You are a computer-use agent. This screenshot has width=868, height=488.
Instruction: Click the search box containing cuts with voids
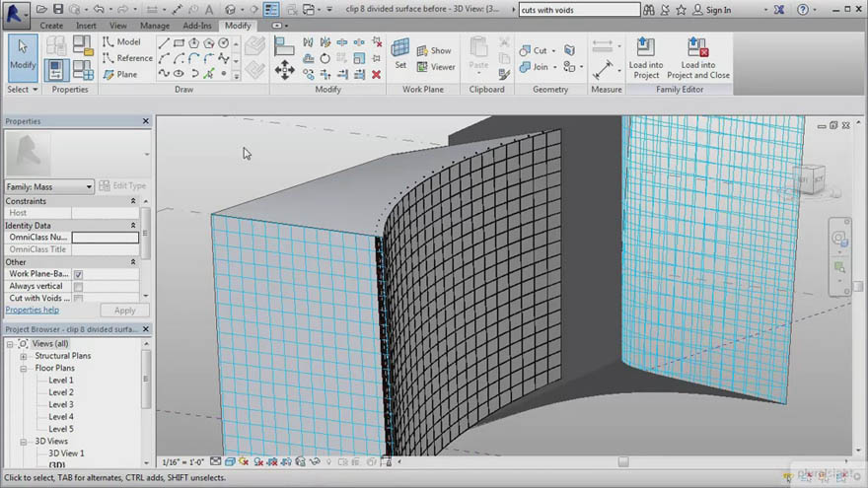click(579, 10)
